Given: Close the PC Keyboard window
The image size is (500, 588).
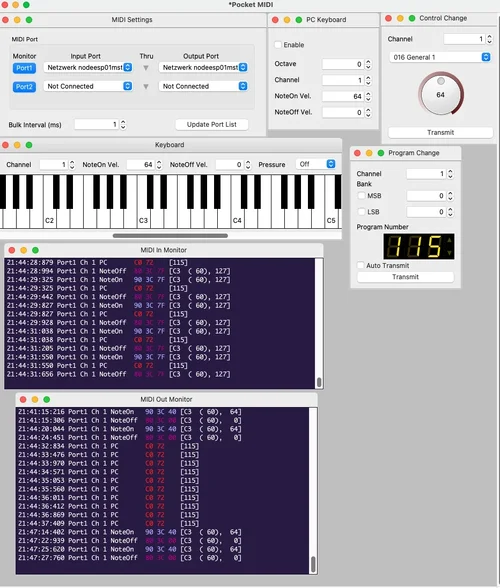Looking at the screenshot, I should 275,20.
